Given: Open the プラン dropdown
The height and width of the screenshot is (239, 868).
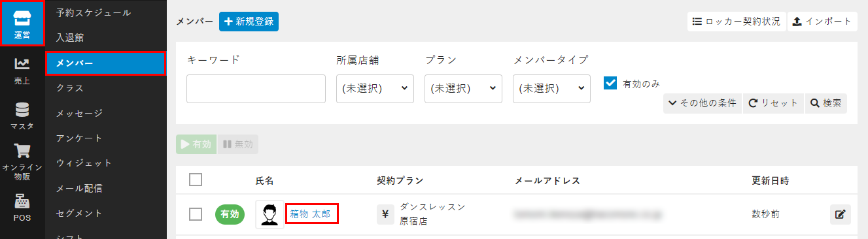Looking at the screenshot, I should click(x=463, y=88).
